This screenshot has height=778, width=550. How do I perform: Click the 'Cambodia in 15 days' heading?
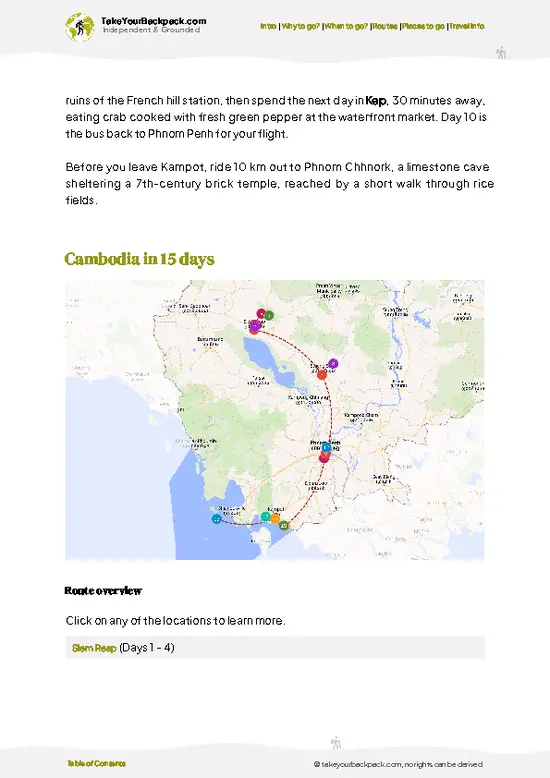pyautogui.click(x=139, y=259)
